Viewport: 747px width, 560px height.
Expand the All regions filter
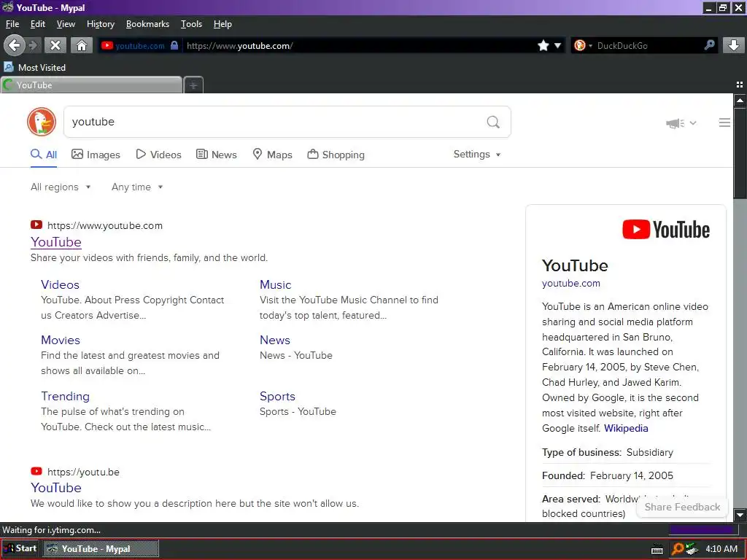coord(61,187)
